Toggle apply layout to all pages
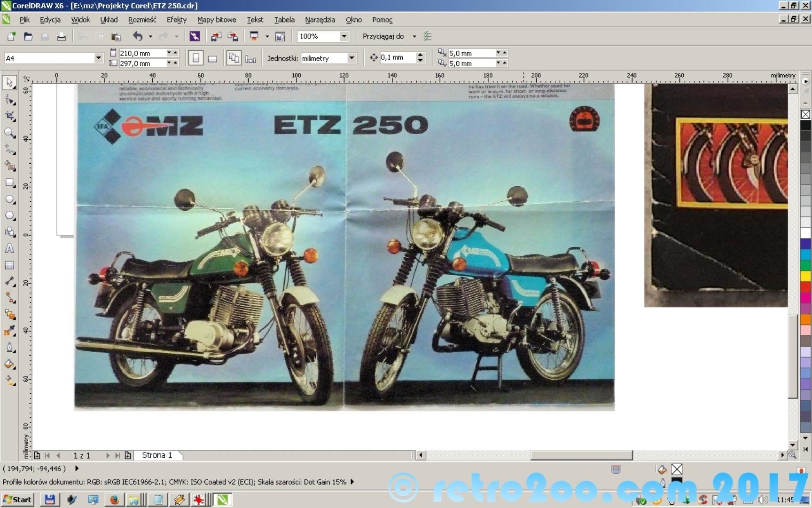 [234, 58]
